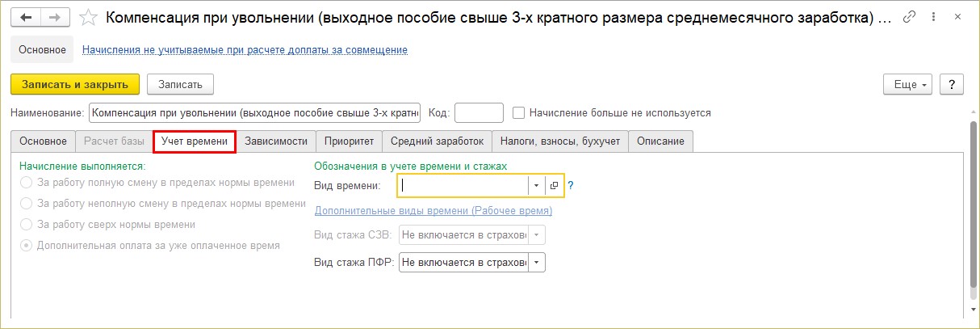Open vertical dots menu in title bar
The image size is (980, 329).
coord(935,17)
